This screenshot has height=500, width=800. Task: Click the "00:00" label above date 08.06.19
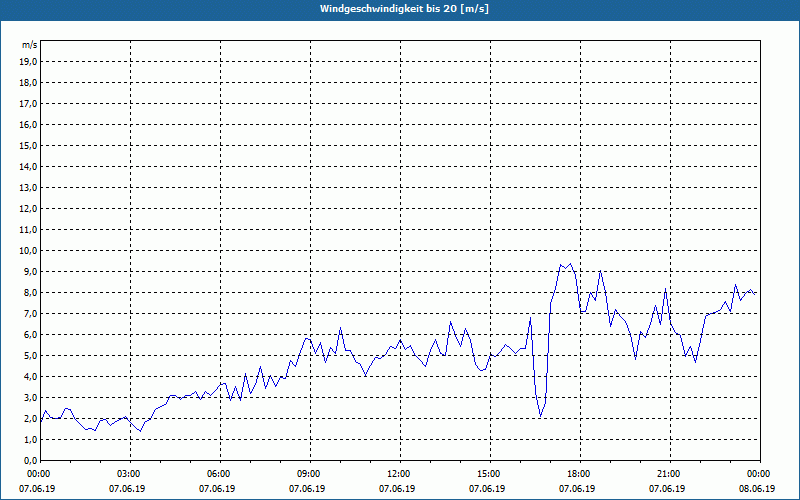(x=760, y=474)
